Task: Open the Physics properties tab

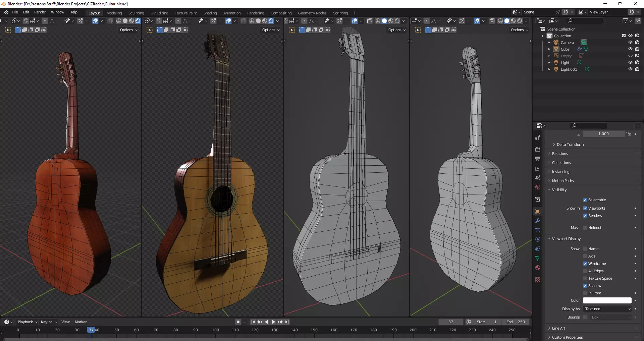Action: pos(538,239)
